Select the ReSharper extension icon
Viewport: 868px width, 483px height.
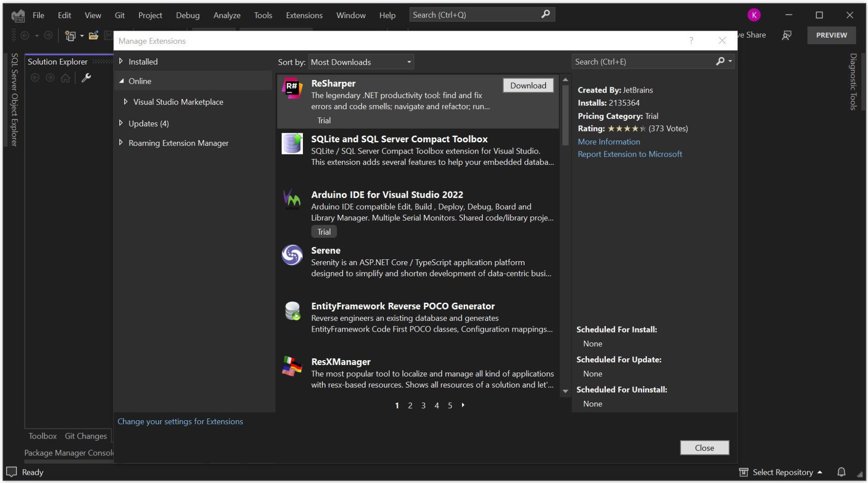click(293, 89)
